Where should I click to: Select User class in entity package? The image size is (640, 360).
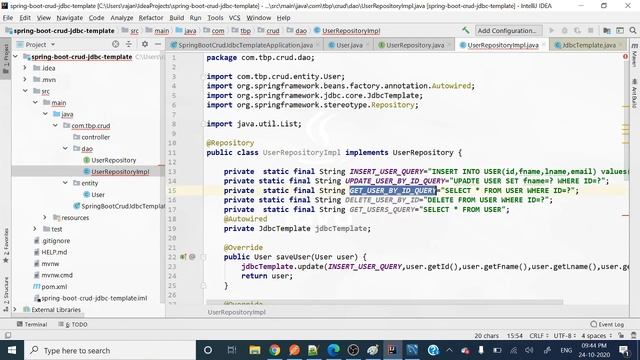click(98, 195)
